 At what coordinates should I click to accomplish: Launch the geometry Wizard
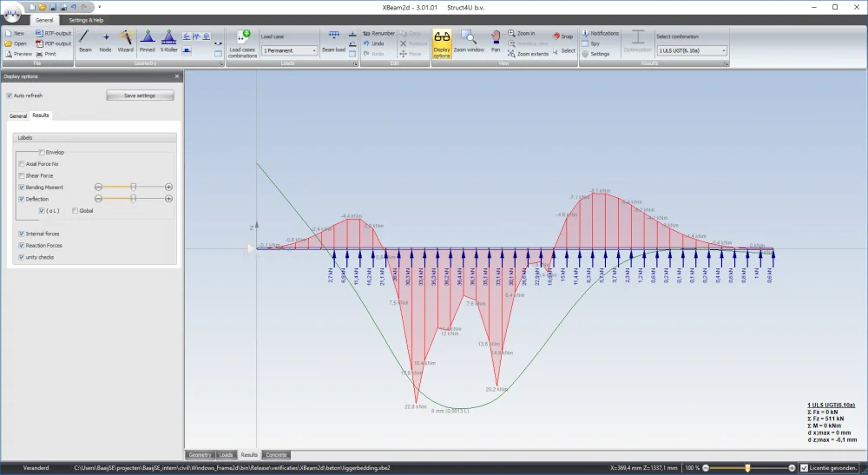[x=126, y=42]
